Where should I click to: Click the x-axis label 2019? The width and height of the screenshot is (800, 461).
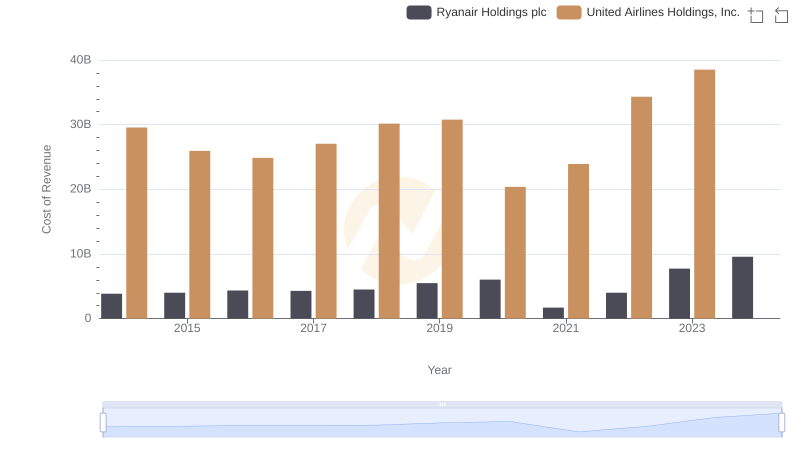click(439, 328)
